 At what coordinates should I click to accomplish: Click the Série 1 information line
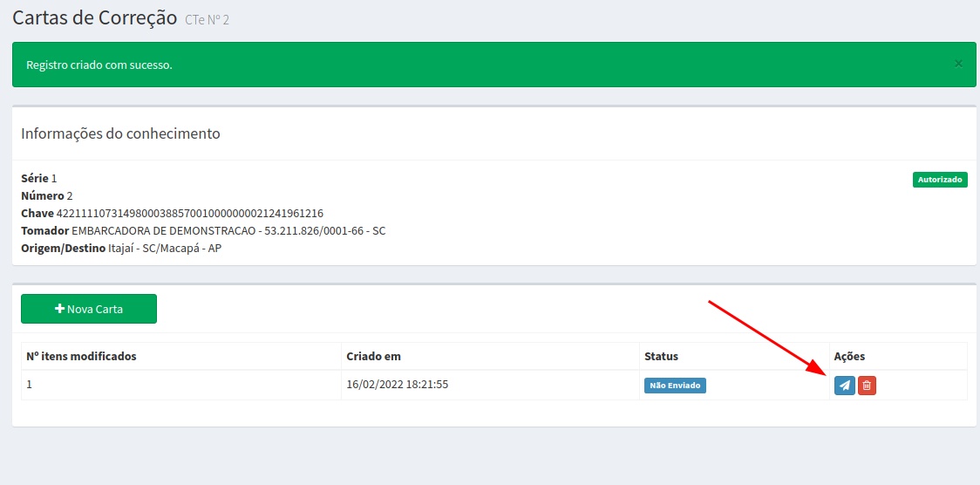point(38,179)
